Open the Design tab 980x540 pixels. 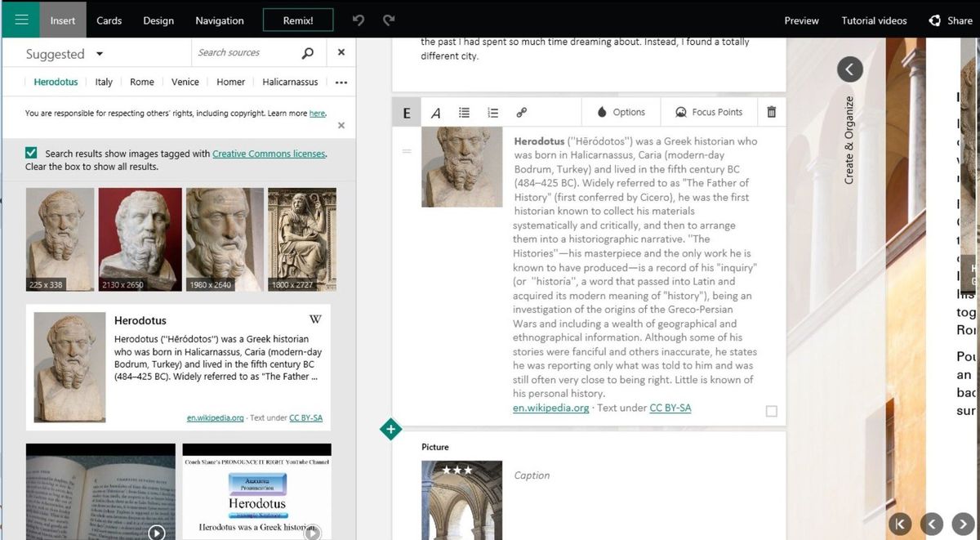pos(158,20)
